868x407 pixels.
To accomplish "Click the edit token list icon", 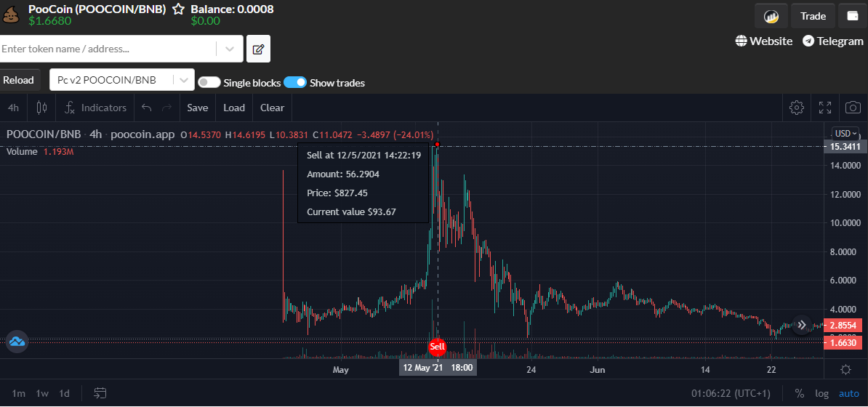I will click(x=258, y=49).
